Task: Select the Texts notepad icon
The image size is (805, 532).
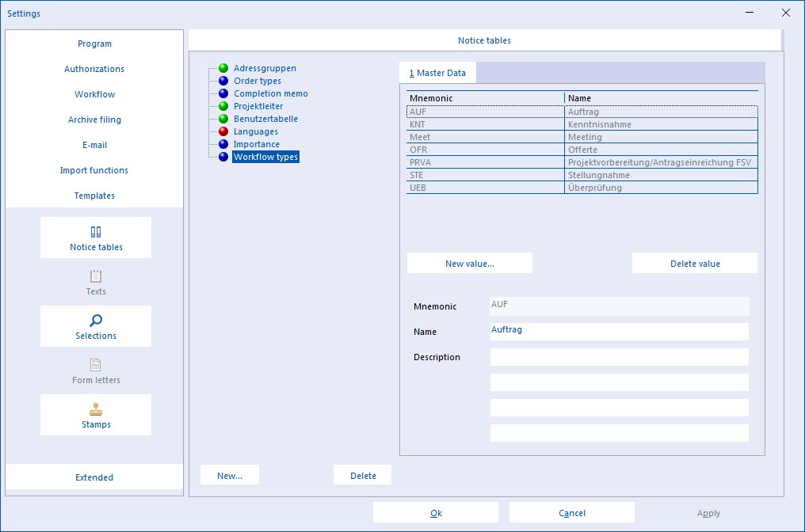Action: [x=96, y=276]
